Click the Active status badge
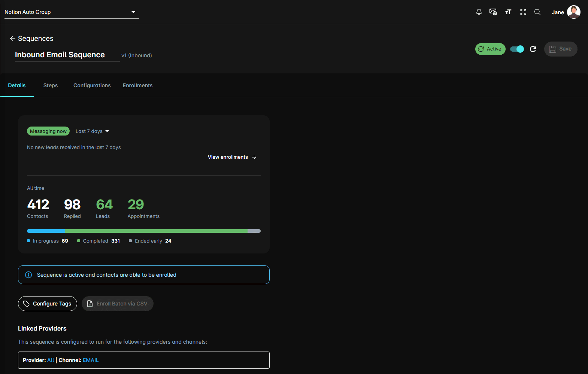This screenshot has width=588, height=374. (x=490, y=49)
